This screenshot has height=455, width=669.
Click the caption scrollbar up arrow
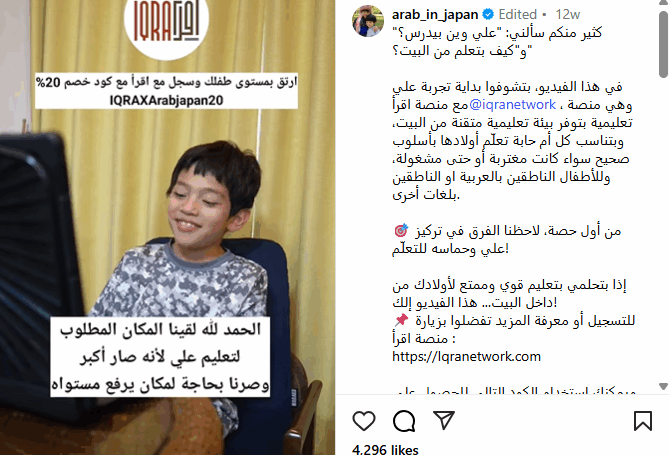point(663,3)
